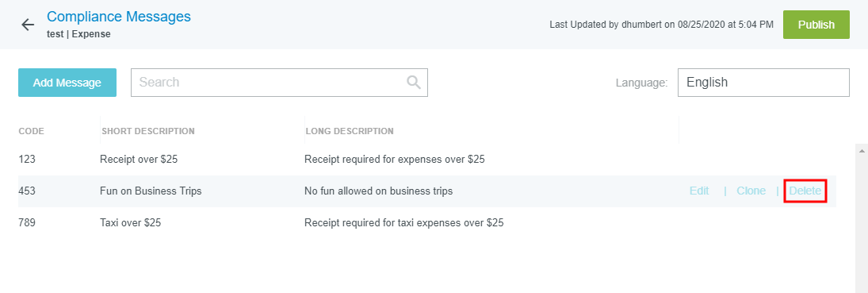Open the Language dropdown
Viewport: 868px width, 293px height.
[x=763, y=83]
